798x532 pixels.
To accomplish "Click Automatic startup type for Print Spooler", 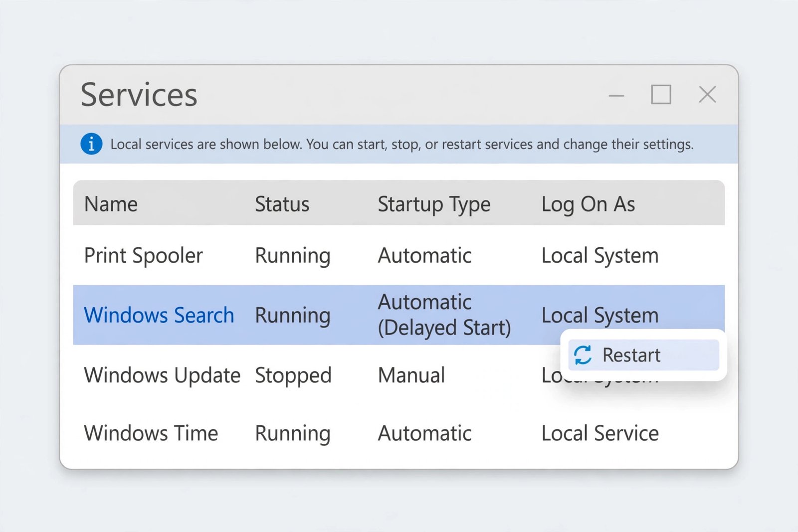I will point(424,255).
